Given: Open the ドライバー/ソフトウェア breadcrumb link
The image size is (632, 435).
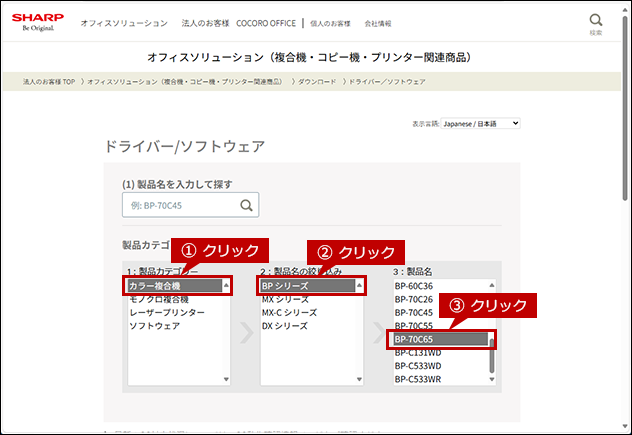Looking at the screenshot, I should pyautogui.click(x=387, y=82).
